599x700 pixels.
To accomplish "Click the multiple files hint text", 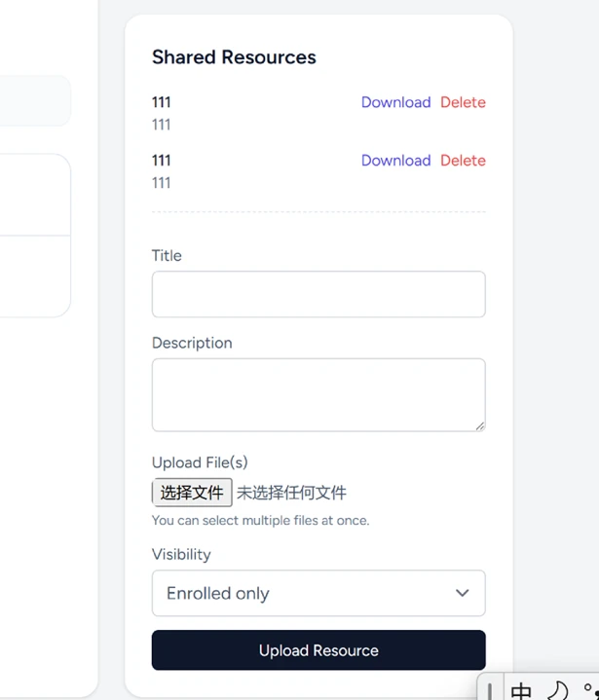I will pyautogui.click(x=260, y=521).
